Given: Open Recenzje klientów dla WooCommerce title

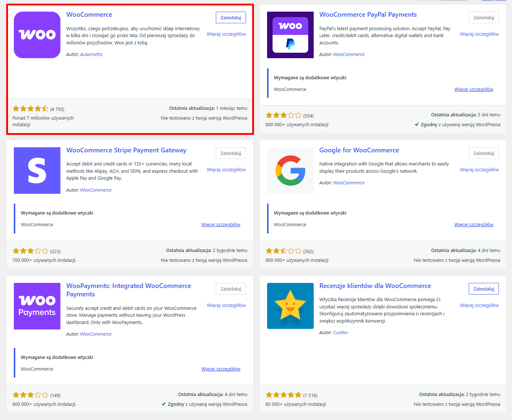Looking at the screenshot, I should coord(375,286).
